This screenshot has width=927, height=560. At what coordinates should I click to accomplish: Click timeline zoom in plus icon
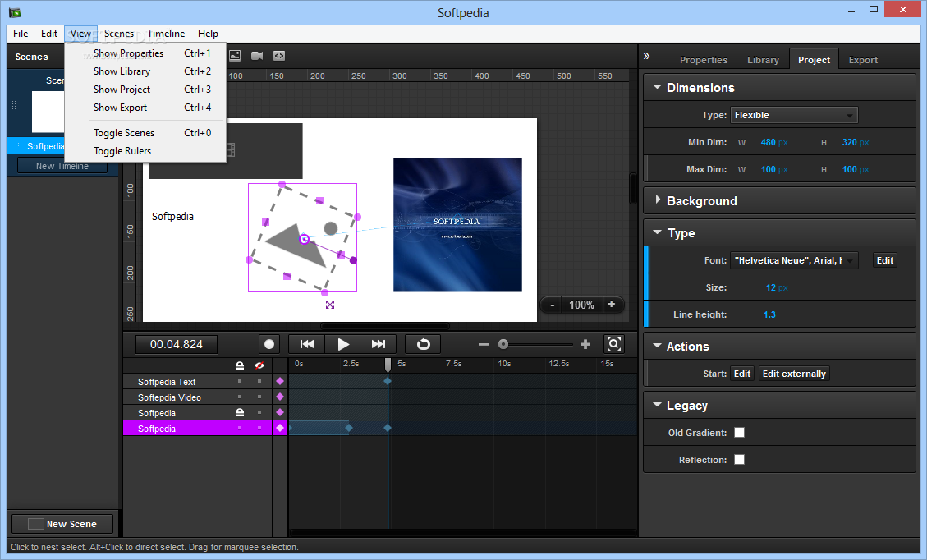(x=585, y=344)
